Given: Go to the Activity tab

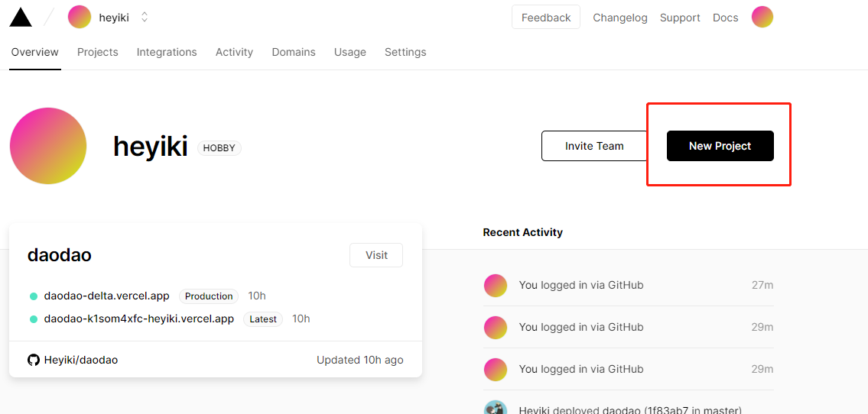Looking at the screenshot, I should click(234, 52).
